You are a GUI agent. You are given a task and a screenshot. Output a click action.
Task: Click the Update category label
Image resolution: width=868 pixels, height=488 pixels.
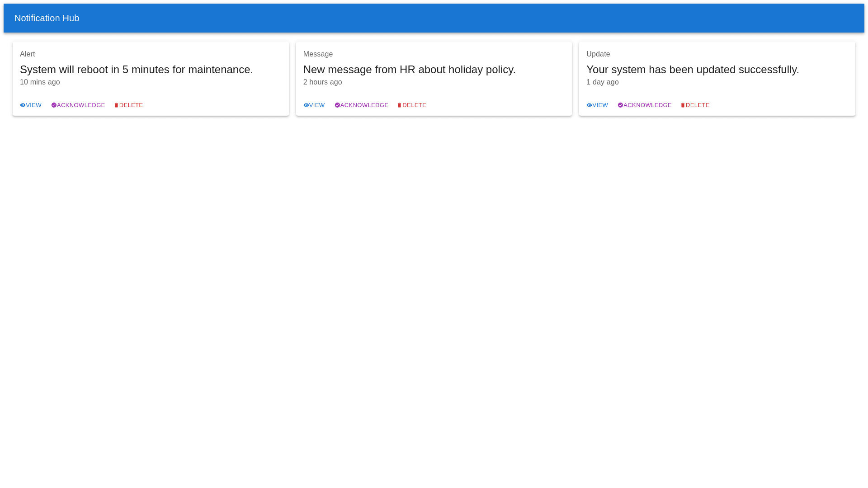(x=598, y=54)
